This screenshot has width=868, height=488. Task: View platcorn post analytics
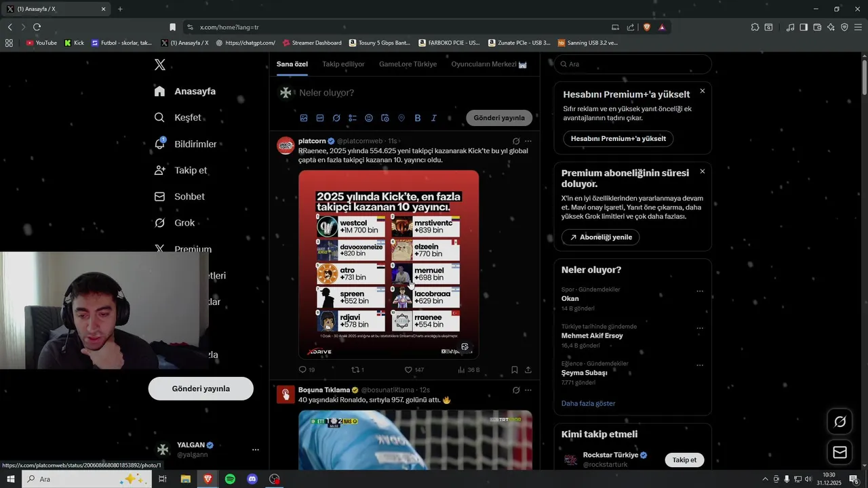point(469,369)
